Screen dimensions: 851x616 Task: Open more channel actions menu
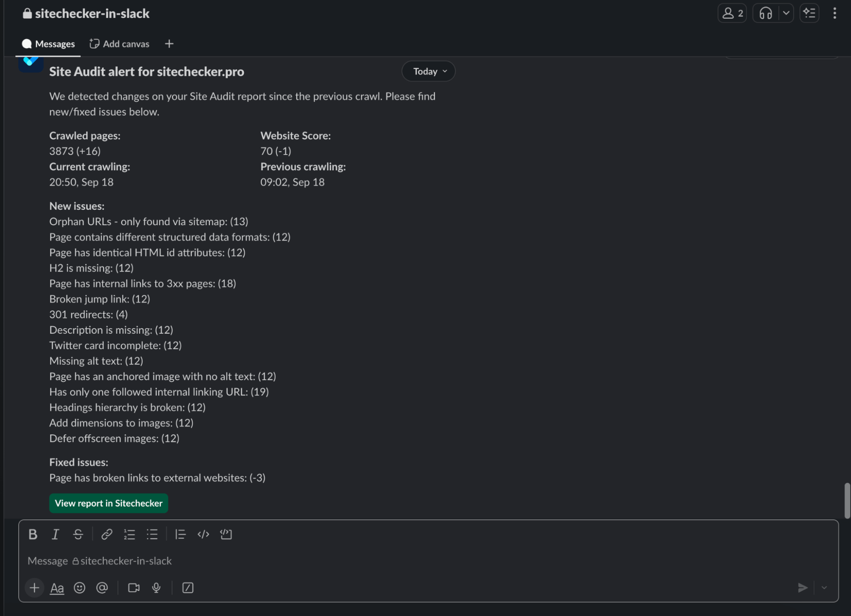[834, 13]
